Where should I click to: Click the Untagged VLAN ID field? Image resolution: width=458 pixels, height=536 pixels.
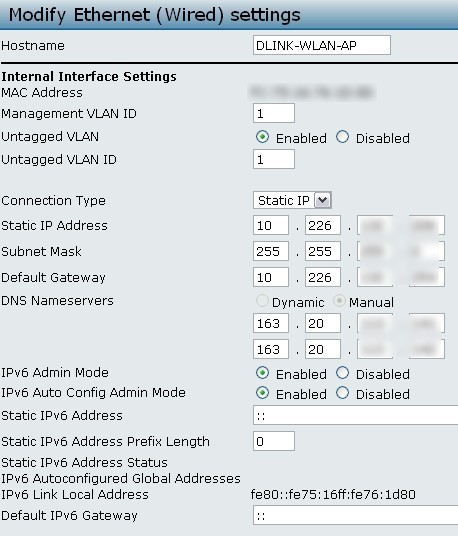pyautogui.click(x=274, y=159)
